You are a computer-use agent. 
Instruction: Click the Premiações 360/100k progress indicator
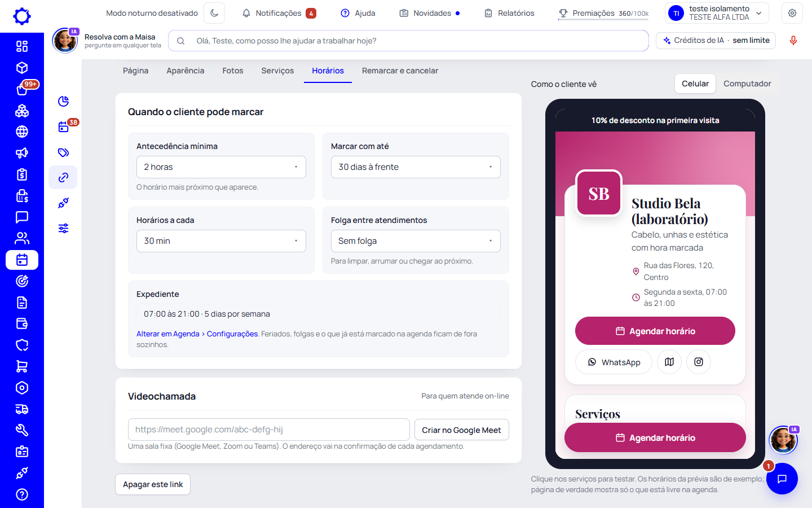tap(603, 13)
